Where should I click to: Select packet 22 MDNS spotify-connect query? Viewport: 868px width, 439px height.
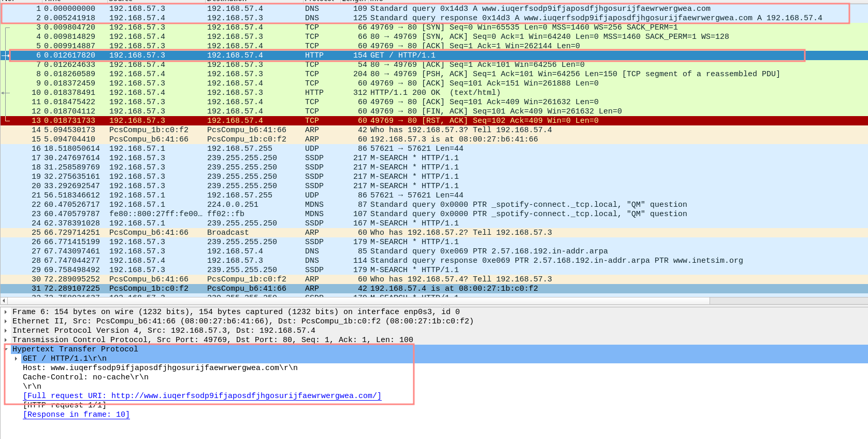(363, 205)
